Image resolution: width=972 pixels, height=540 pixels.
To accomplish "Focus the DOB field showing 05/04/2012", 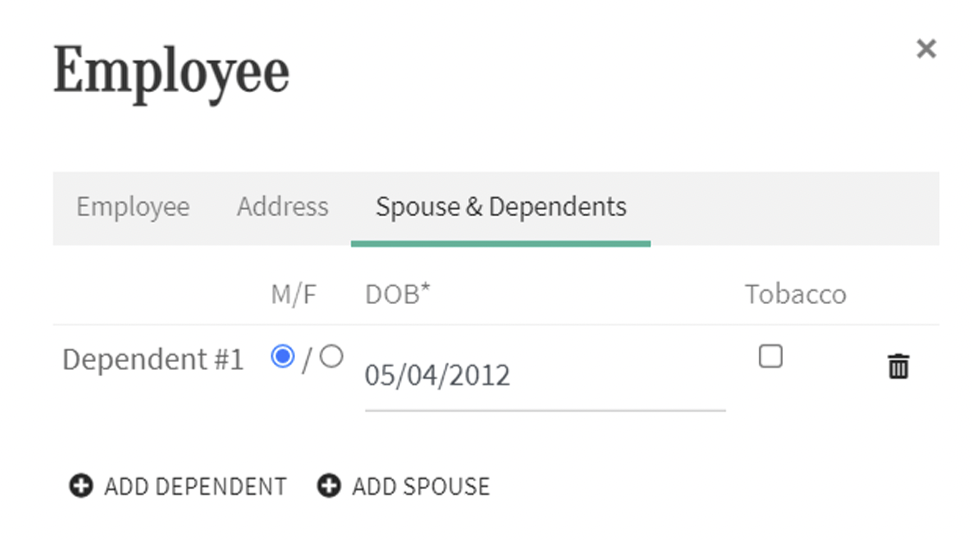I will [x=546, y=376].
